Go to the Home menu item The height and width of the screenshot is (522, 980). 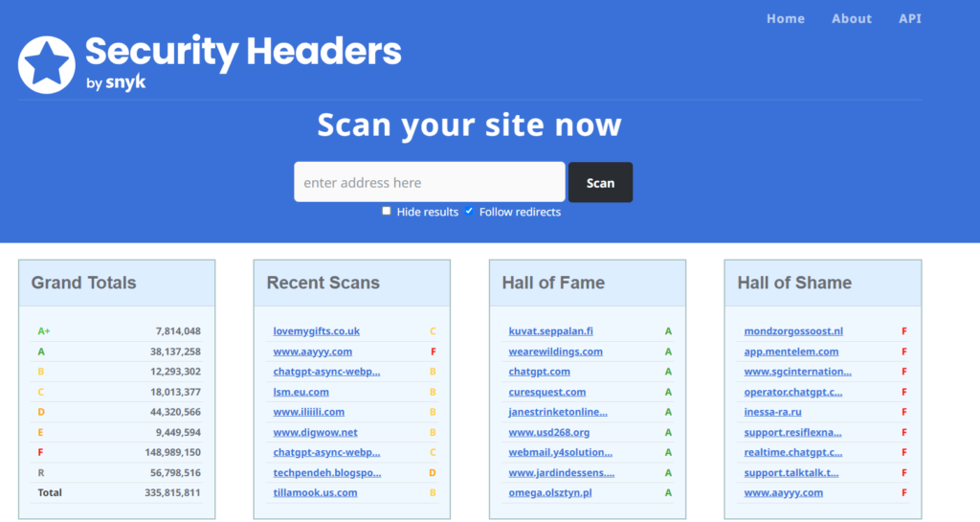click(786, 19)
